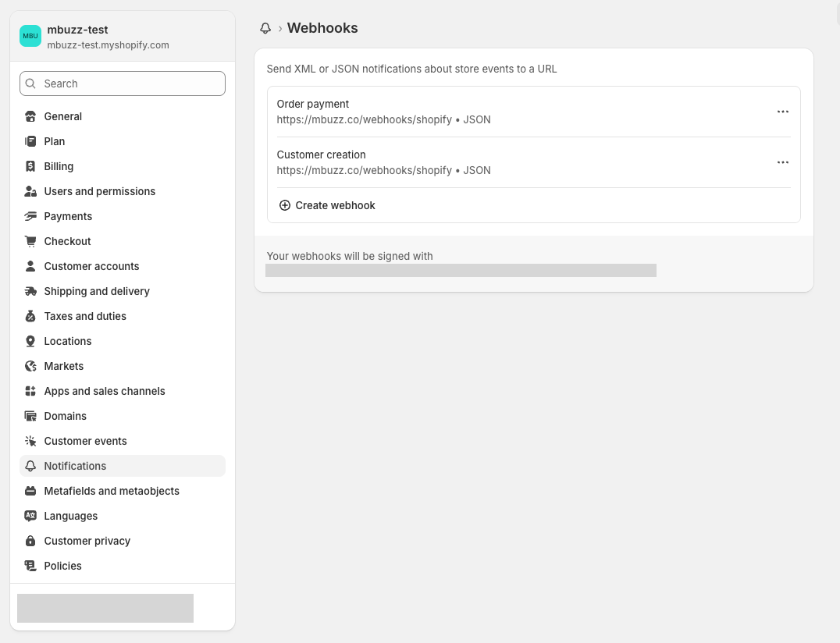
Task: Click the Users and permissions icon
Action: point(30,191)
